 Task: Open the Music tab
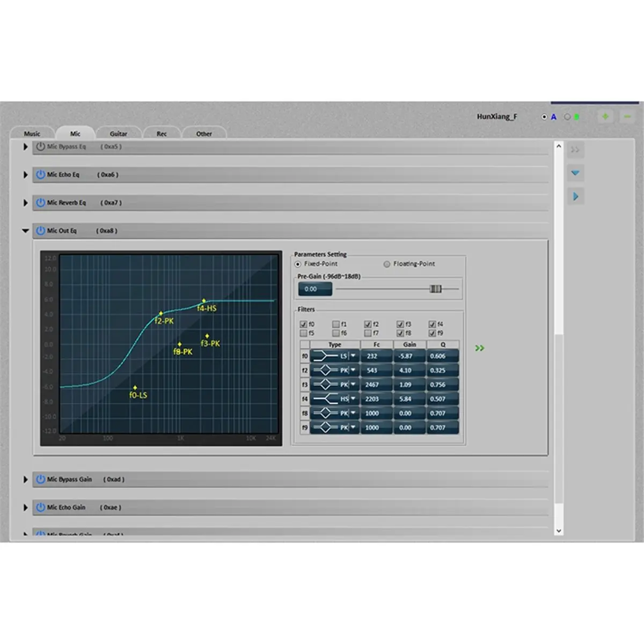click(32, 134)
